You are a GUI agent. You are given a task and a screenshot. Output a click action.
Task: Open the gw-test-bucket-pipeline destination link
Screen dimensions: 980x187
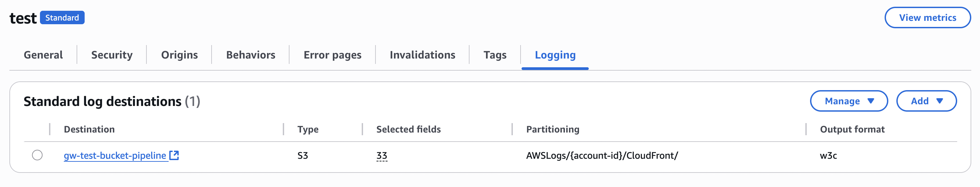[115, 155]
